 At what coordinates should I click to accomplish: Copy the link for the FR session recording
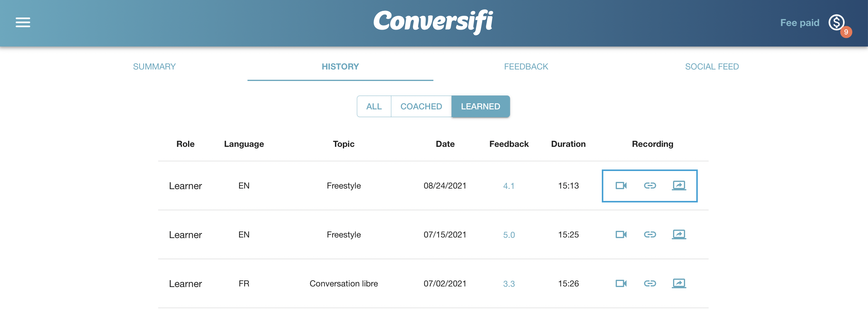[650, 283]
